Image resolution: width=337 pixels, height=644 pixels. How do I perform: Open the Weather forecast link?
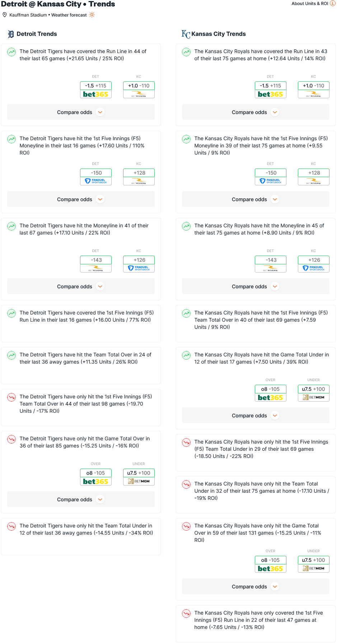point(69,15)
